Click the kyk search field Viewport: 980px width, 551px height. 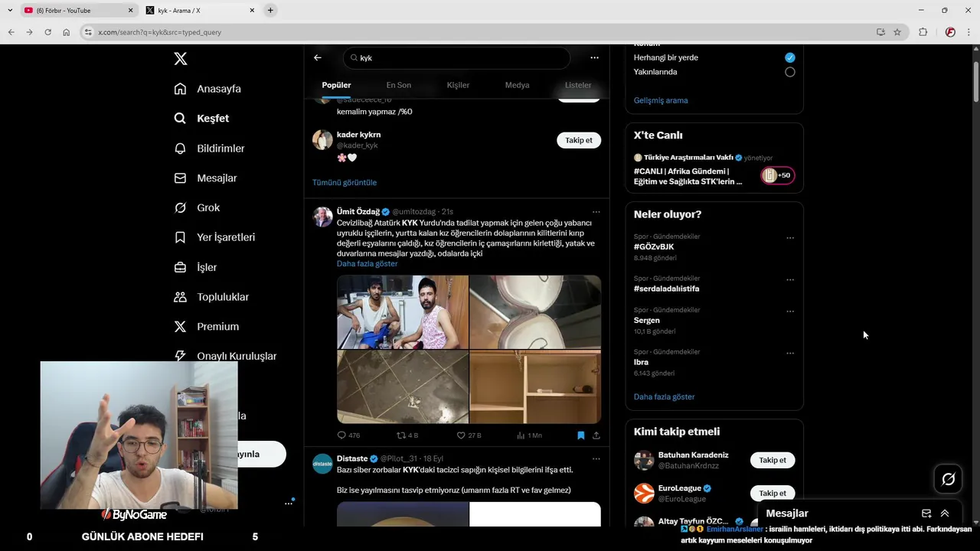pos(457,57)
